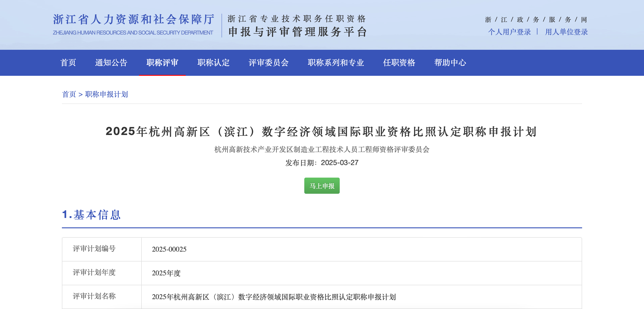The height and width of the screenshot is (309, 644).
Task: Go to 职称认定 in navigation bar
Action: pos(213,63)
